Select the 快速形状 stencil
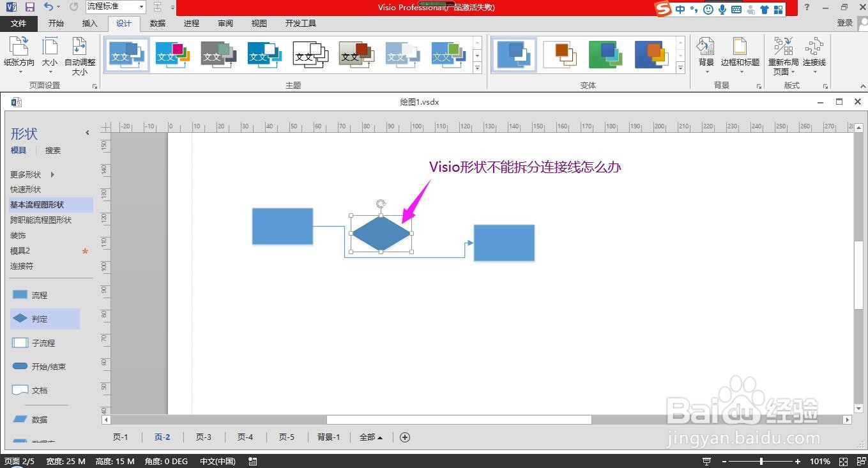Viewport: 868px width, 468px height. (x=26, y=190)
